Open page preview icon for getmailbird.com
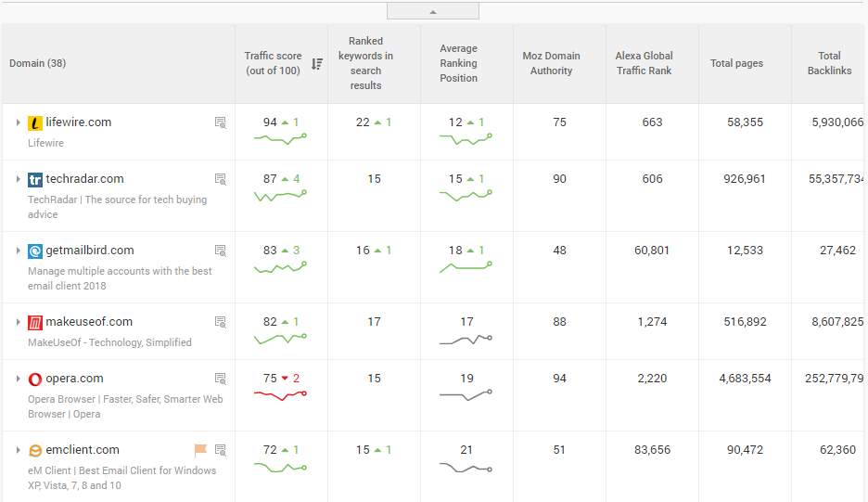868x502 pixels. [221, 251]
